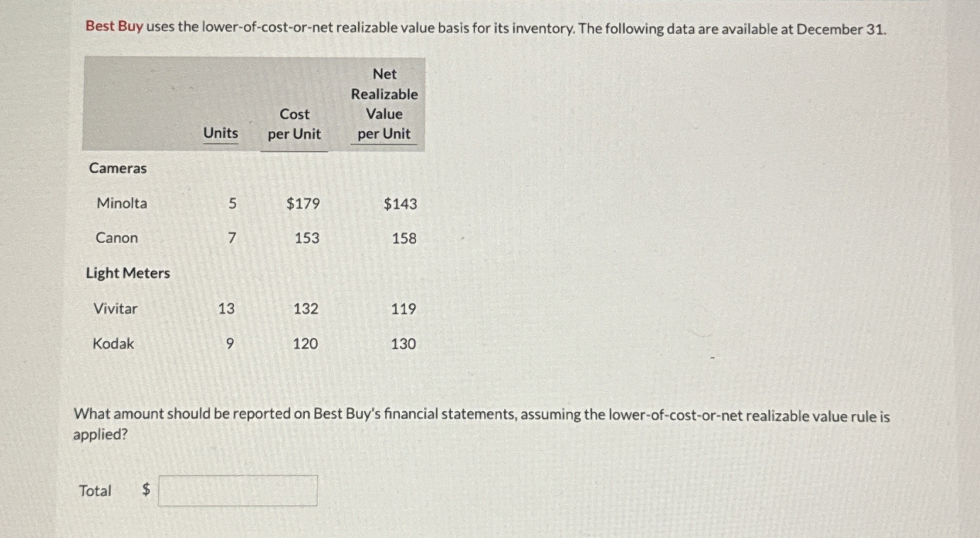
Task: Click the Net Realizable Value per Unit header
Action: click(x=383, y=103)
